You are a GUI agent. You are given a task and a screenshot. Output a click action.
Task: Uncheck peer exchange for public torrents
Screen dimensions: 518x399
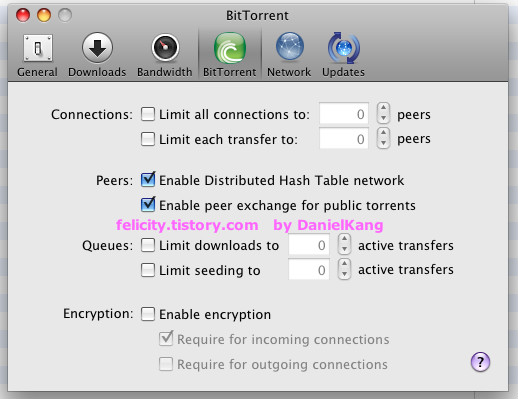pos(148,205)
